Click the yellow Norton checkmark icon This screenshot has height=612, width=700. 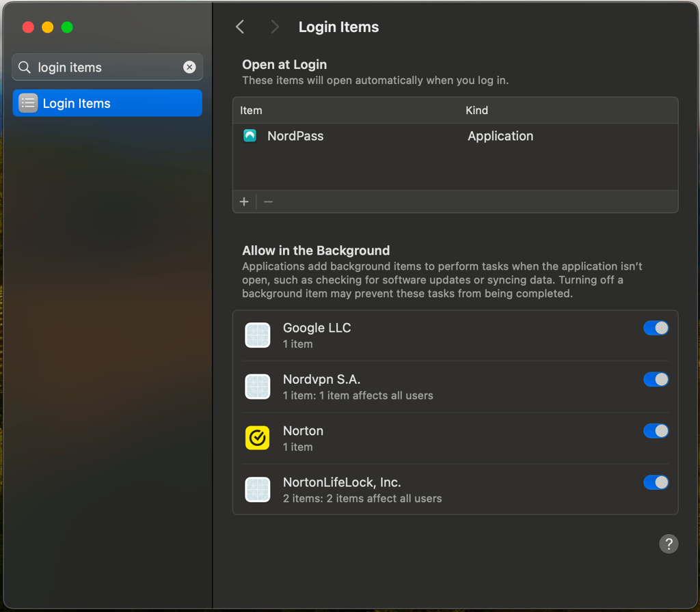[258, 438]
